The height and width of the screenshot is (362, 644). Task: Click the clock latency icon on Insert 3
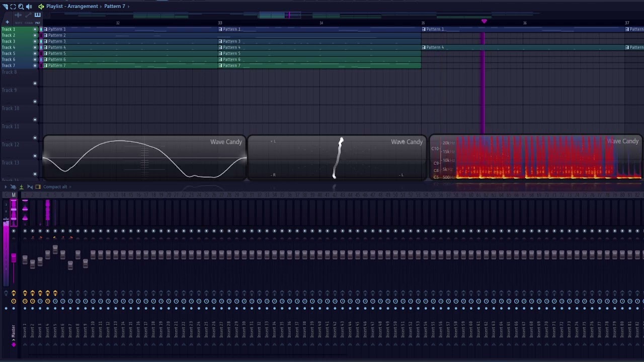[x=40, y=301]
